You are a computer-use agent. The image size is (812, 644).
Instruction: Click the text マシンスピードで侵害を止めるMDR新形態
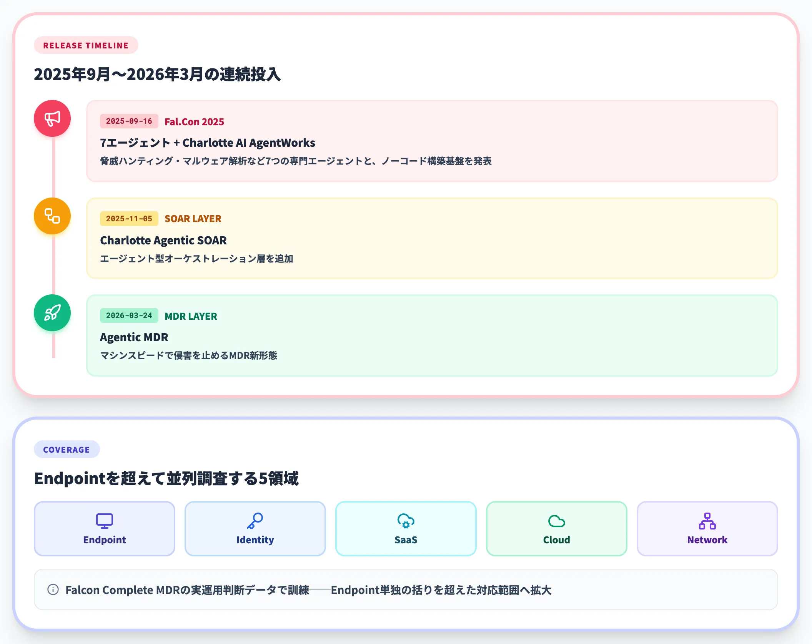pyautogui.click(x=188, y=355)
